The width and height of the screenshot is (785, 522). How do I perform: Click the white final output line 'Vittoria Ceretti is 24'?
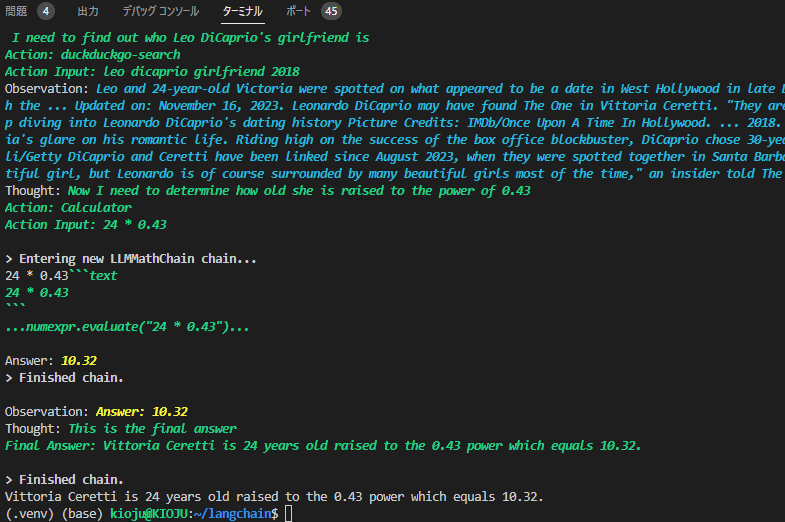coord(274,496)
